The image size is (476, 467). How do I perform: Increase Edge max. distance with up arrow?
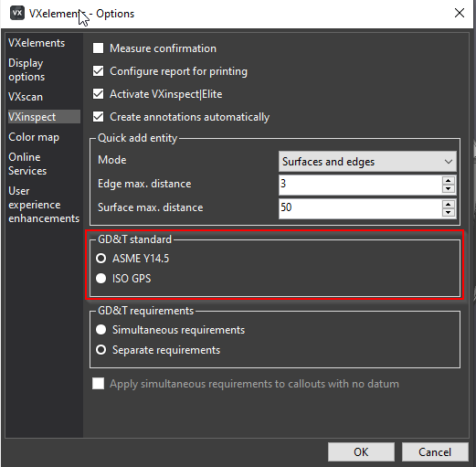tap(448, 181)
